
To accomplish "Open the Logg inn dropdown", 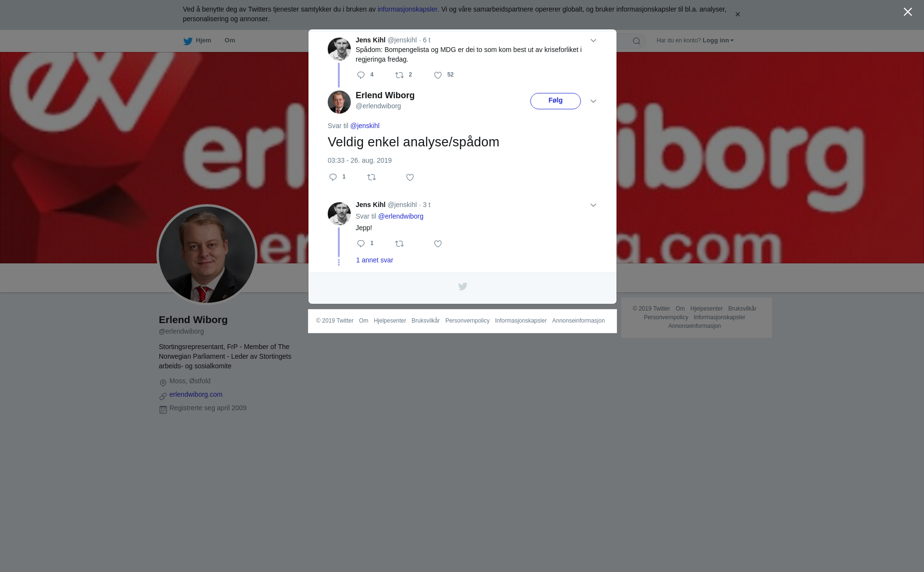I will tap(718, 40).
